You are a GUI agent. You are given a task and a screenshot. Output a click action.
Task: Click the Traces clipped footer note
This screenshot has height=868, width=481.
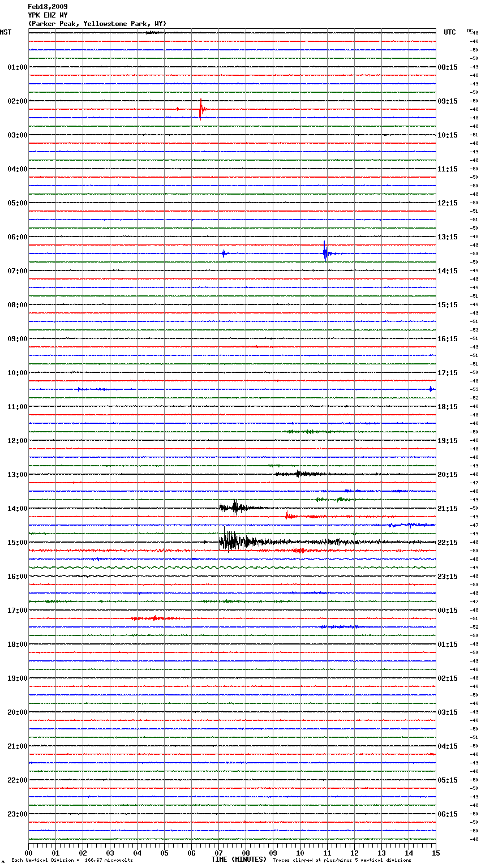point(342,860)
